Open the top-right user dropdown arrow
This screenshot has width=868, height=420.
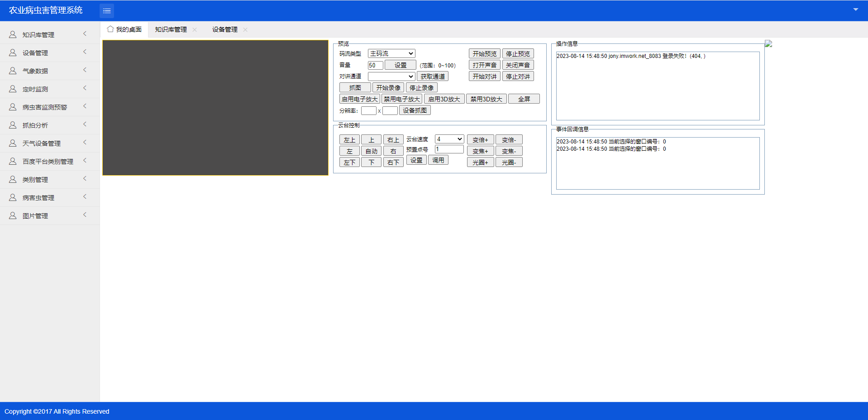(855, 10)
